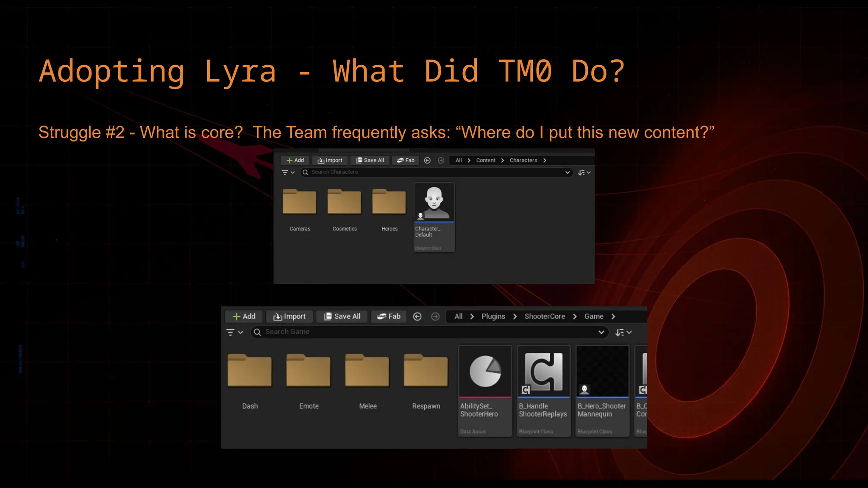868x488 pixels.
Task: Open filter menu beside Search Characters
Action: [x=288, y=172]
